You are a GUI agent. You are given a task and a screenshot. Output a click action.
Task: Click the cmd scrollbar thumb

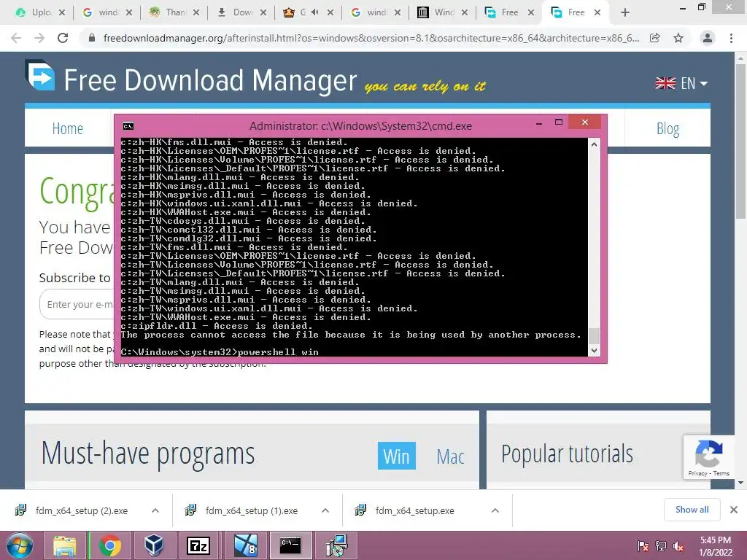tap(594, 336)
